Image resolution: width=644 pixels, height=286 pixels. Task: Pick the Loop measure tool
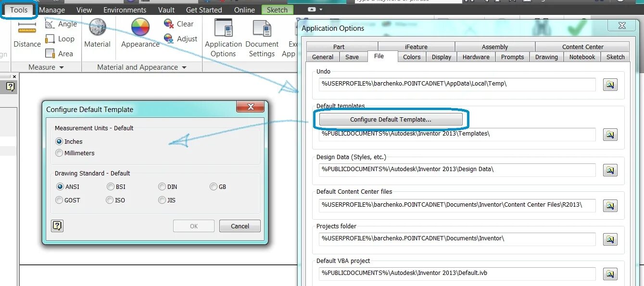click(60, 39)
